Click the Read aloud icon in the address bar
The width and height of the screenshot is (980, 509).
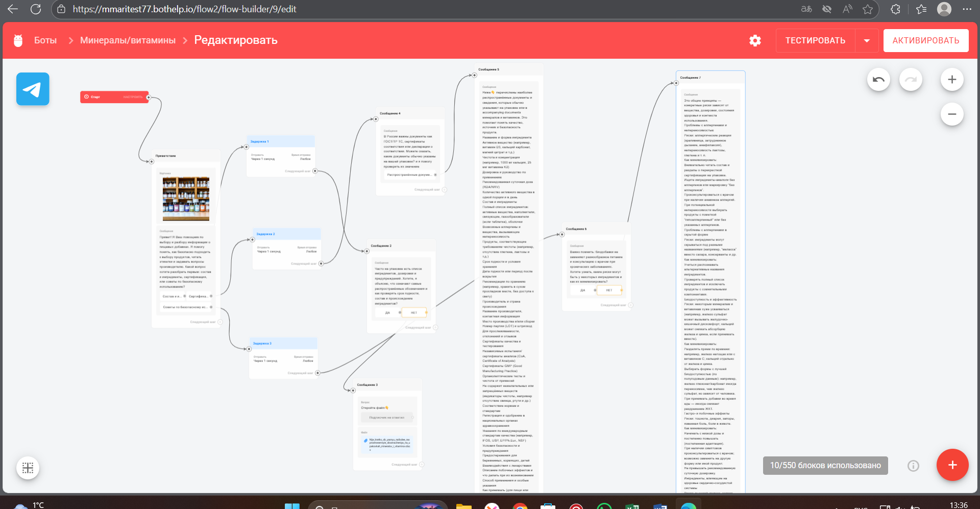point(847,9)
